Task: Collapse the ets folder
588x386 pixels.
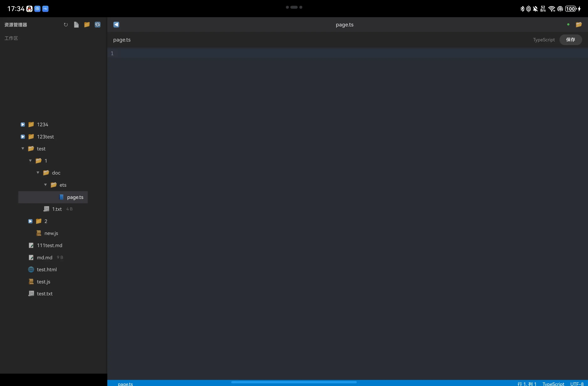Action: pos(45,185)
